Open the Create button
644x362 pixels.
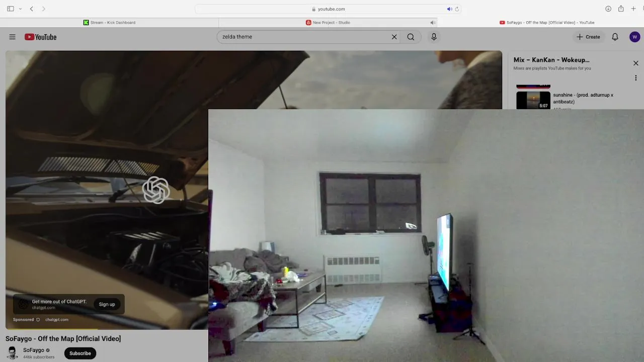(588, 37)
